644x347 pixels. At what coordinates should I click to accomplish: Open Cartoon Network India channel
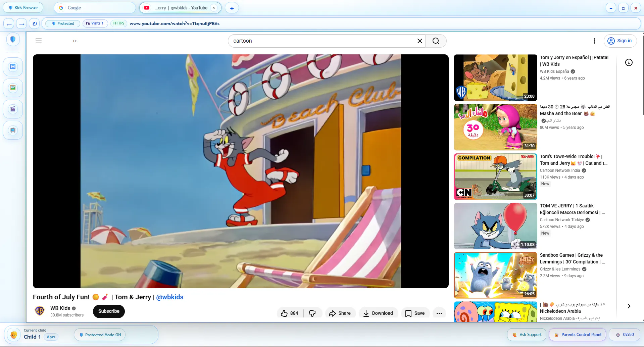pos(560,170)
